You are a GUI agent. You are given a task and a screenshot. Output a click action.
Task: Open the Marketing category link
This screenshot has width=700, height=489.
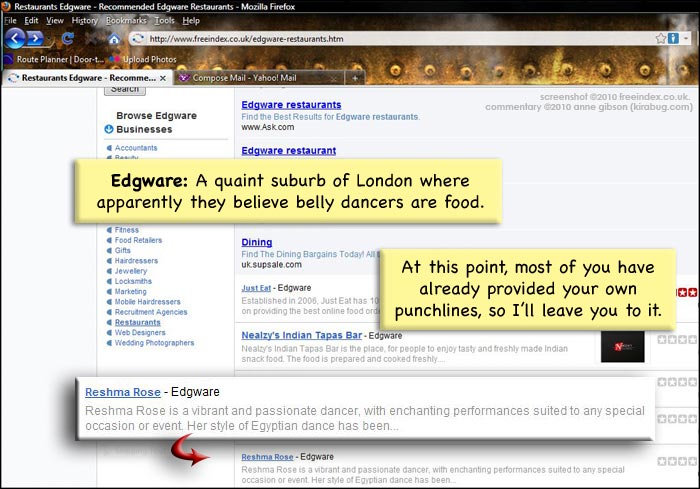pyautogui.click(x=130, y=292)
